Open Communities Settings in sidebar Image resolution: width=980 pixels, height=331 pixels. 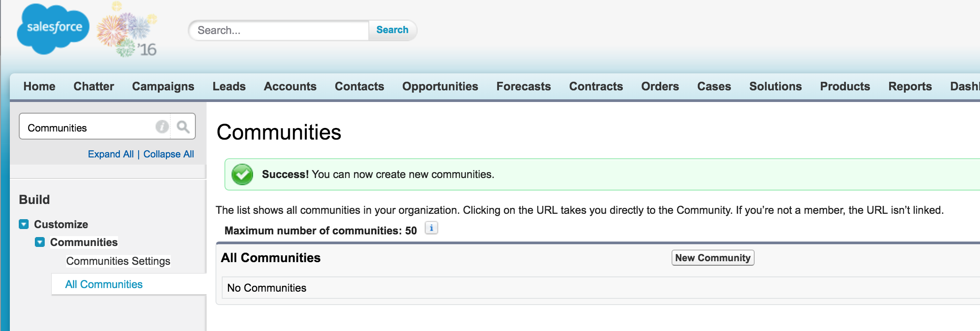[x=118, y=261]
